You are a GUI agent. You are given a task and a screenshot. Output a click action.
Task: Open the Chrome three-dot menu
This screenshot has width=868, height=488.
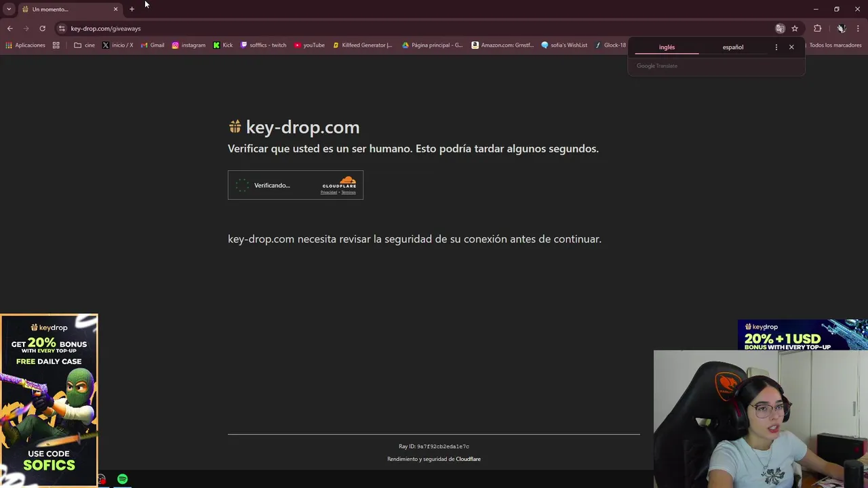coord(858,28)
